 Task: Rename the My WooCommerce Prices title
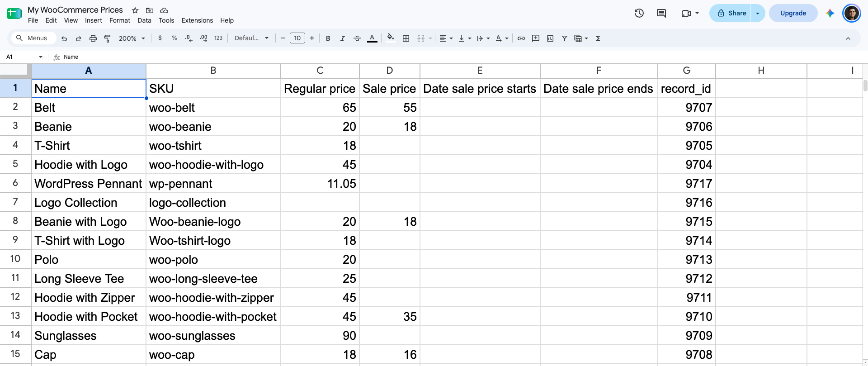(75, 10)
